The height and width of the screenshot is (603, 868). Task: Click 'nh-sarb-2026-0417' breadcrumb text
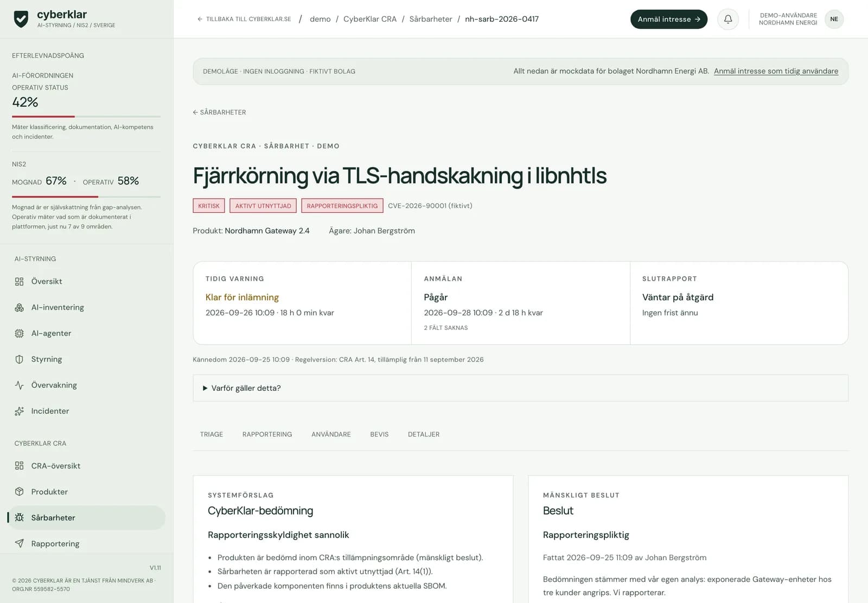pyautogui.click(x=502, y=19)
